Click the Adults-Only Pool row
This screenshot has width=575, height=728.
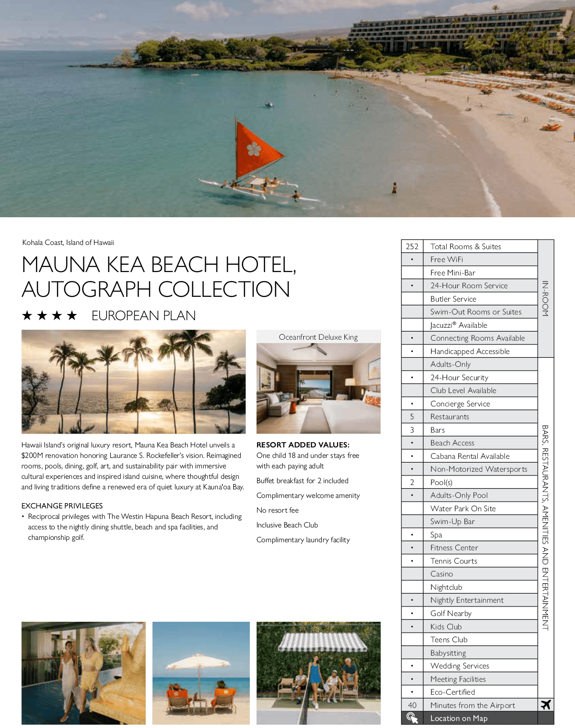tap(470, 495)
